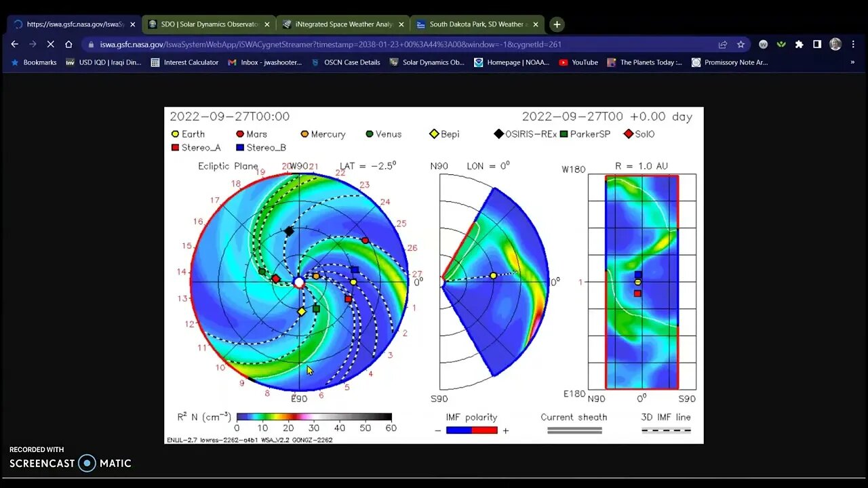Open a new browser tab
Viewport: 868px width, 488px height.
[557, 24]
